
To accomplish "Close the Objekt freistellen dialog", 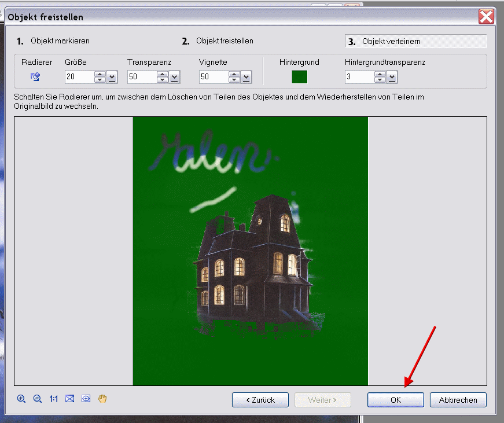I will [486, 16].
